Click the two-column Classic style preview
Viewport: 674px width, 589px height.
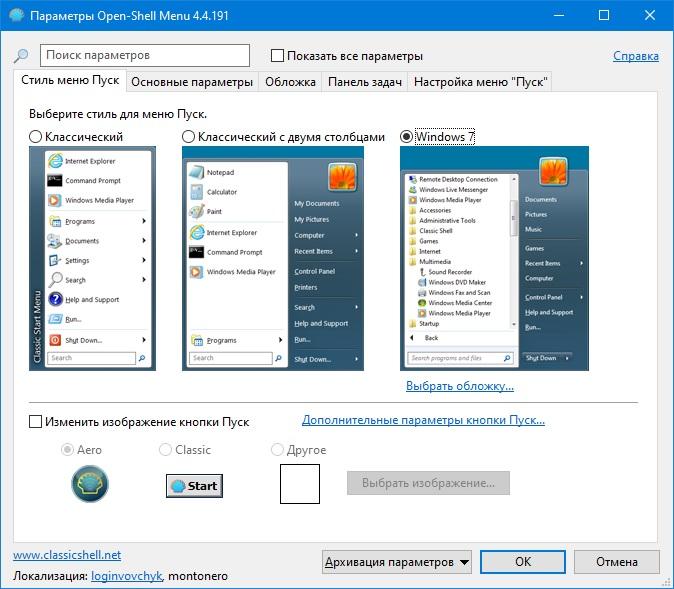click(x=273, y=258)
